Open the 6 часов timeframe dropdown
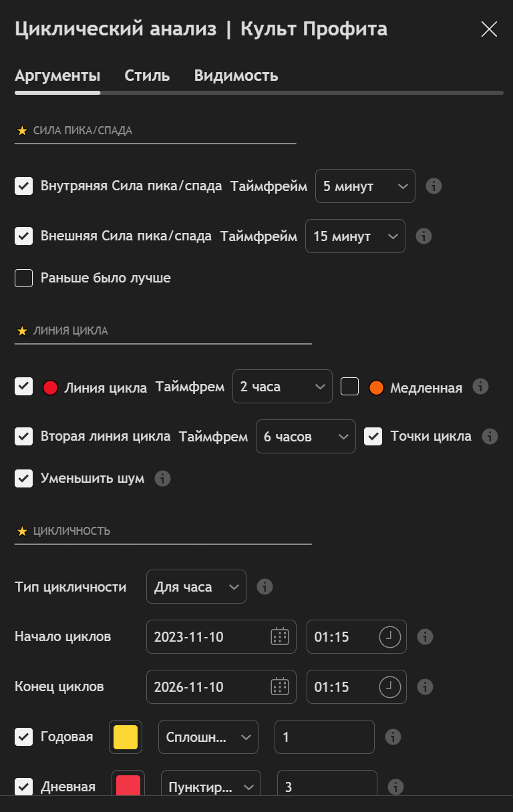The height and width of the screenshot is (812, 513). (305, 437)
